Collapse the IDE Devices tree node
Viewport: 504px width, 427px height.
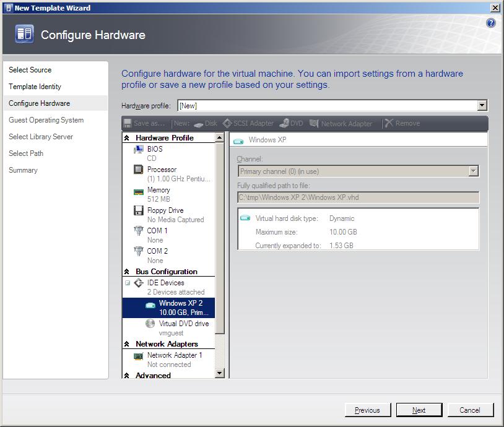pyautogui.click(x=128, y=283)
